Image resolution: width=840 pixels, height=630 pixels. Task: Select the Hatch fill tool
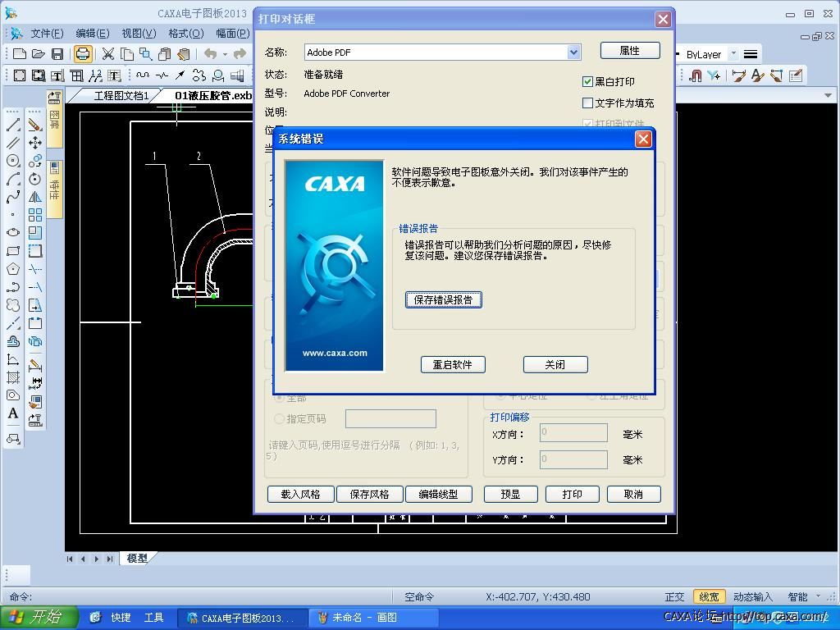[13, 377]
